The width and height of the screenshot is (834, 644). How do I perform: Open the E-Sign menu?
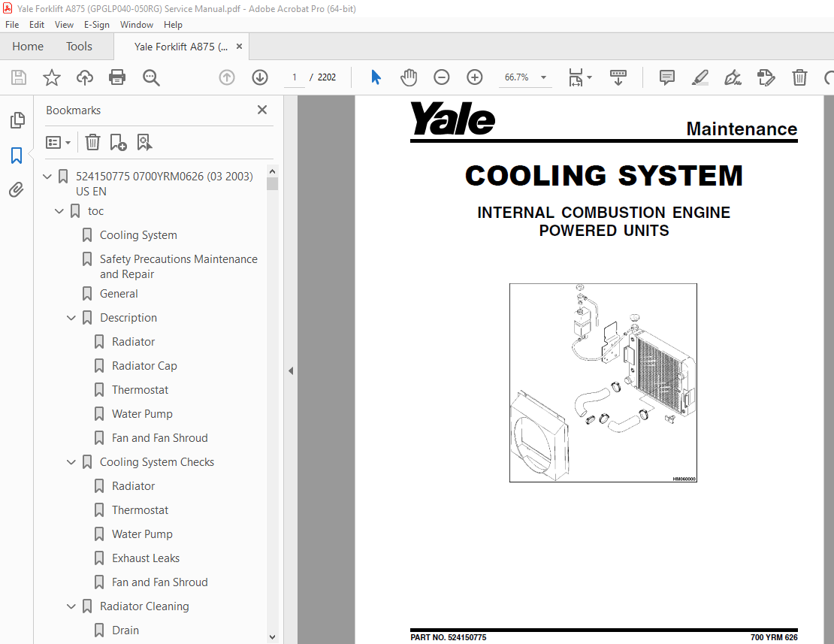(97, 25)
